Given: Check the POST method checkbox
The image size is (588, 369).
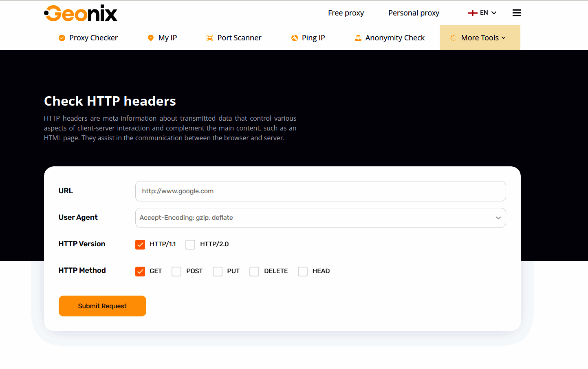Looking at the screenshot, I should pyautogui.click(x=176, y=271).
